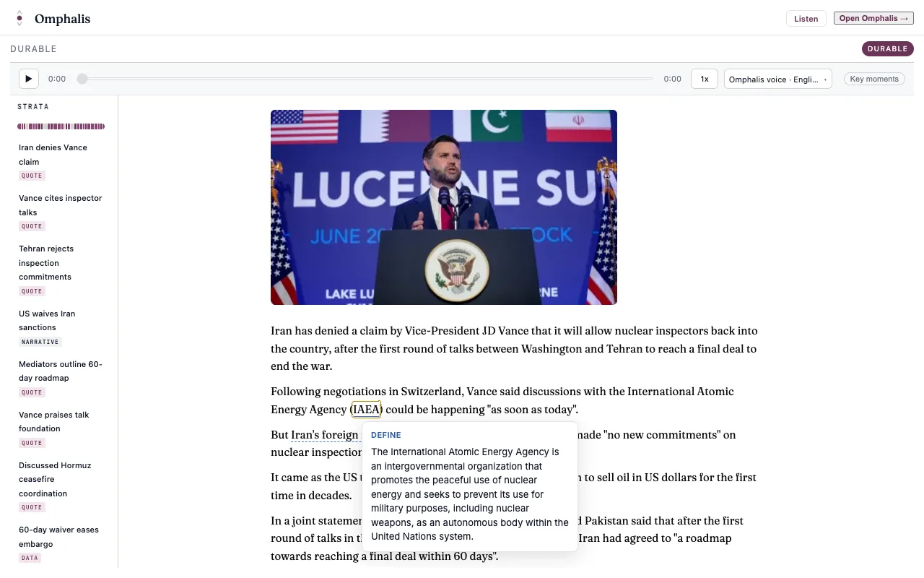Screen dimensions: 924x578
Task: Jump to "Iran denies Vance claim" section
Action: [x=61, y=155]
